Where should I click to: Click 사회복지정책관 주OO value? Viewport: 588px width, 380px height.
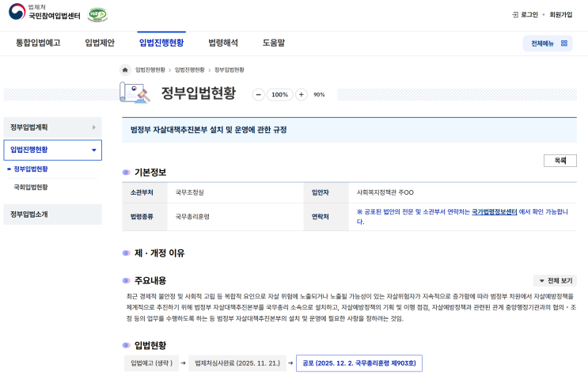click(x=385, y=192)
